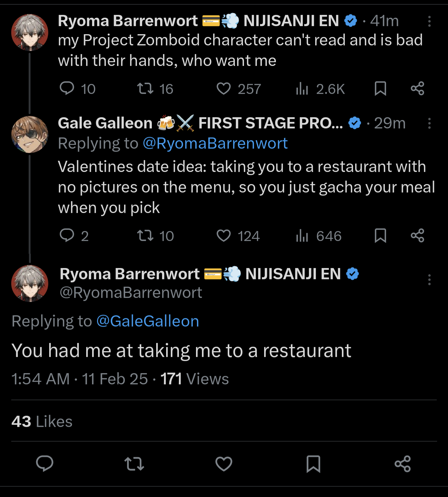Open more options on the main tweet

[429, 280]
